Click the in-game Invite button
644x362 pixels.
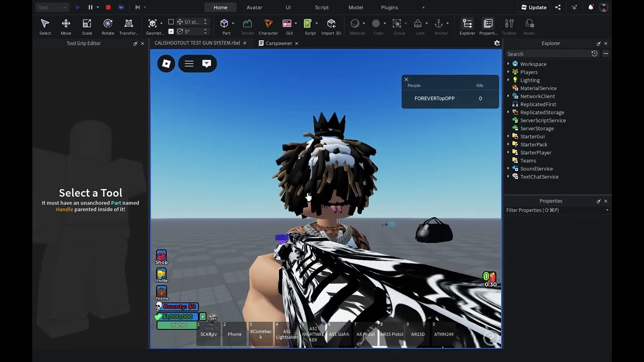coord(161,275)
